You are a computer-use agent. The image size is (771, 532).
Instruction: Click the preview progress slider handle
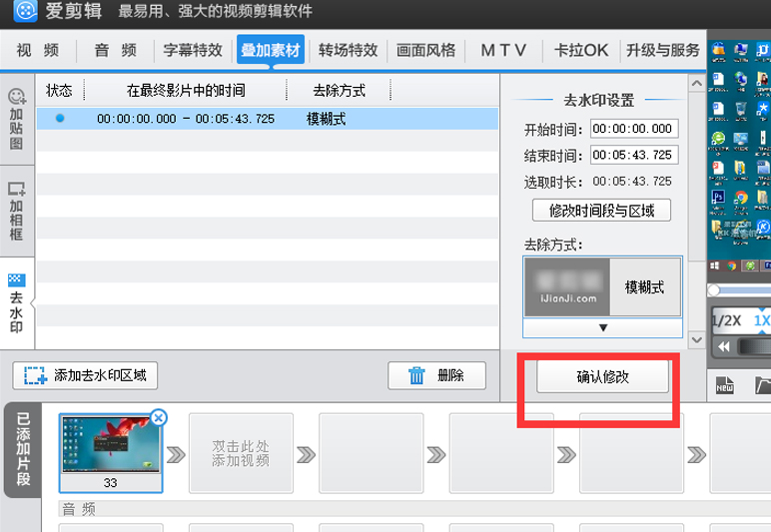[714, 290]
